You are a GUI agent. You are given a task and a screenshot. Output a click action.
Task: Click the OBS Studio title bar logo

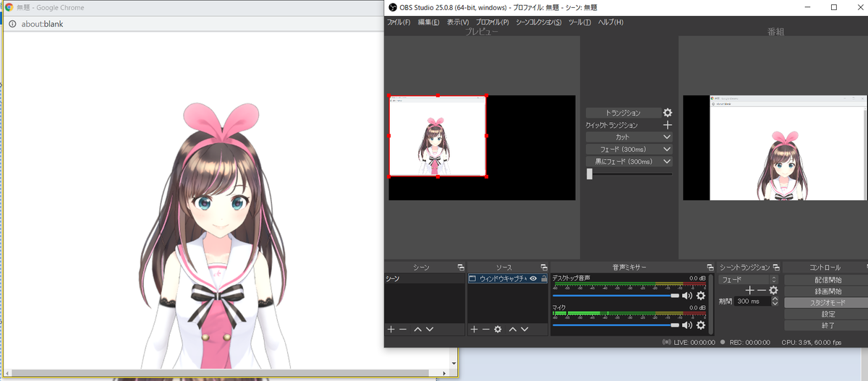point(393,7)
